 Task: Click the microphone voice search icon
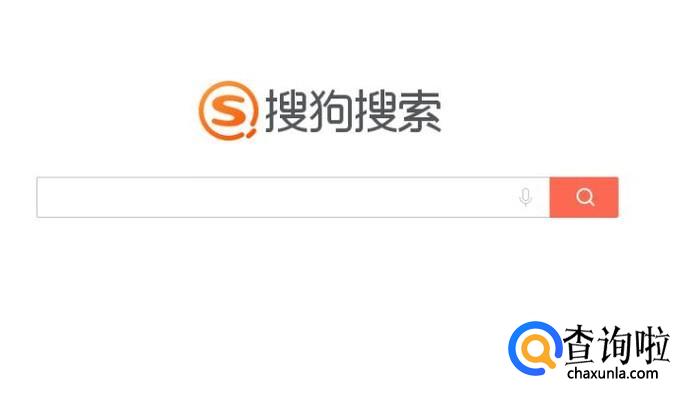(525, 197)
